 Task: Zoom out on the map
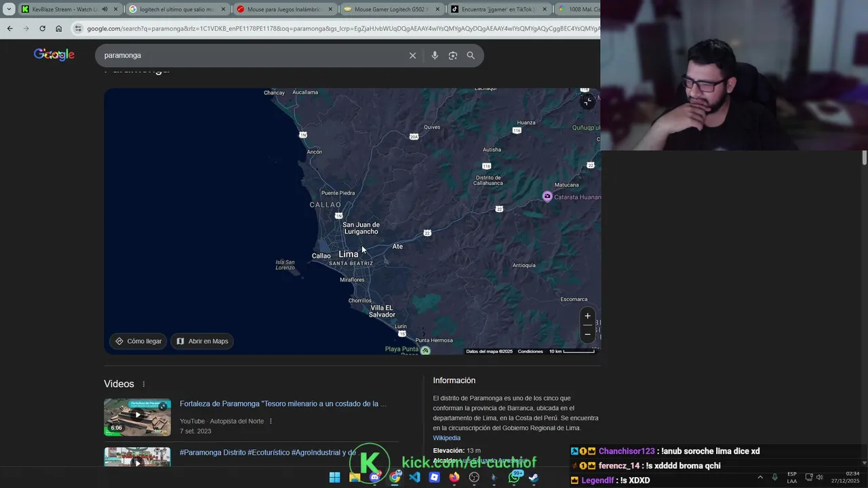[x=587, y=334]
